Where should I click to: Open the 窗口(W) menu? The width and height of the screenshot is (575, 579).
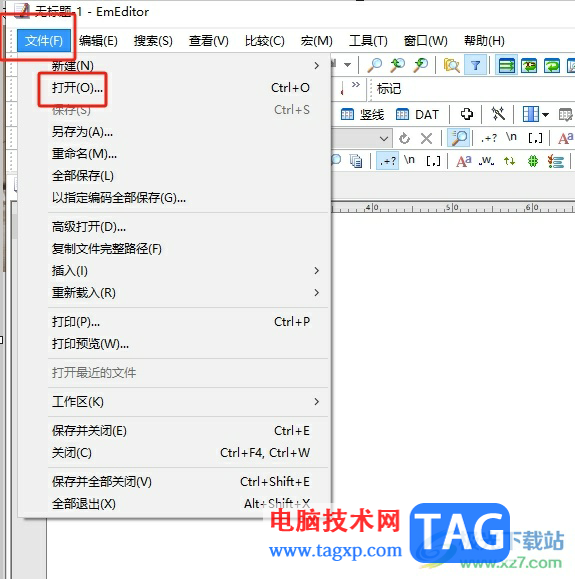click(x=426, y=41)
